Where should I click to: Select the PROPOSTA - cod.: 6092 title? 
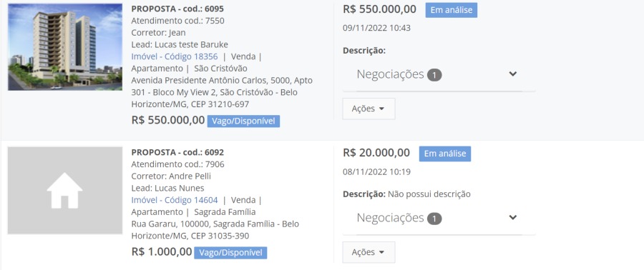(177, 152)
